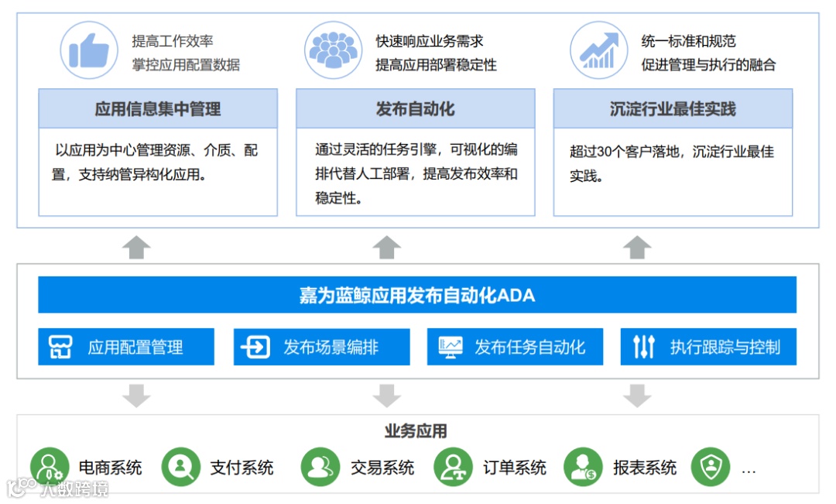Open the 发布任务自动化 module
This screenshot has height=504, width=836.
click(515, 347)
